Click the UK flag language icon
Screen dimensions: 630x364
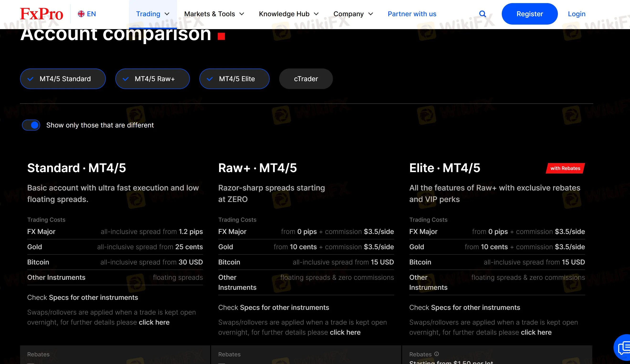(x=81, y=14)
